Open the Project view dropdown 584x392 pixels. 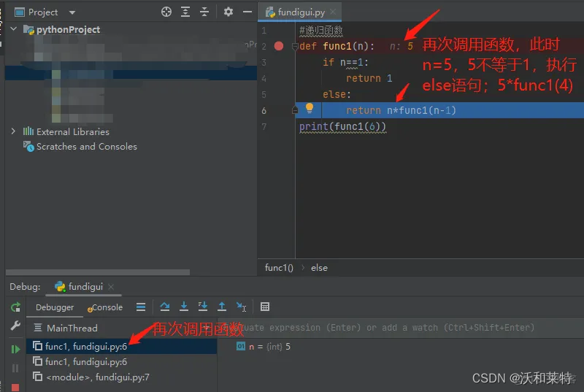point(72,12)
